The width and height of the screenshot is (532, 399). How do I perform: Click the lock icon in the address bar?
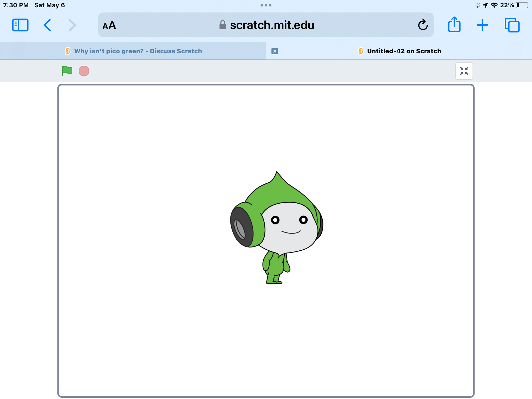[x=222, y=25]
